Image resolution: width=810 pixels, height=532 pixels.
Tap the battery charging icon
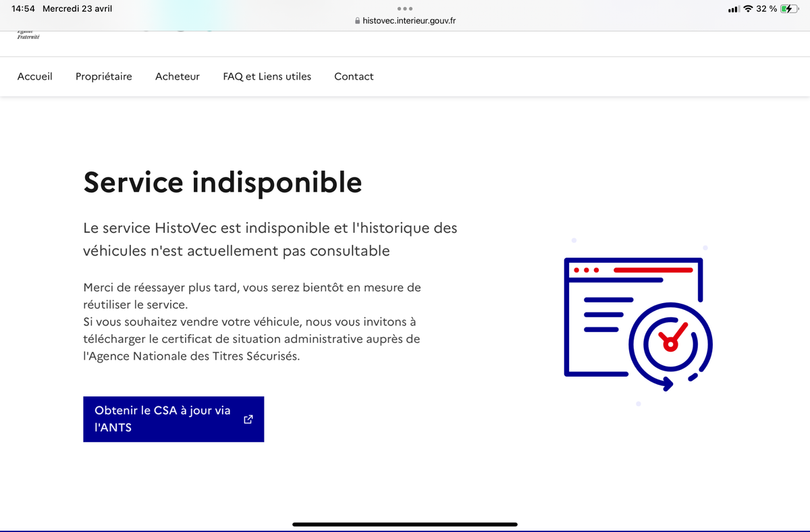point(789,9)
